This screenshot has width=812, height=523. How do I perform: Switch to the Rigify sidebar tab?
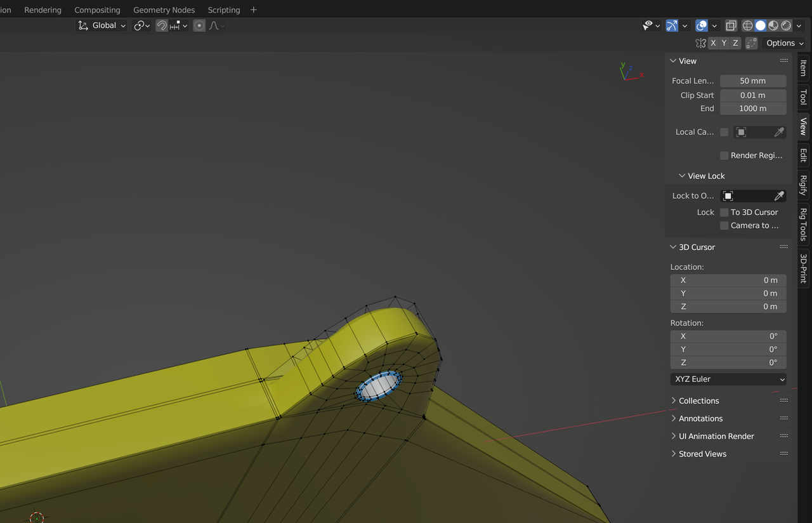coord(803,184)
